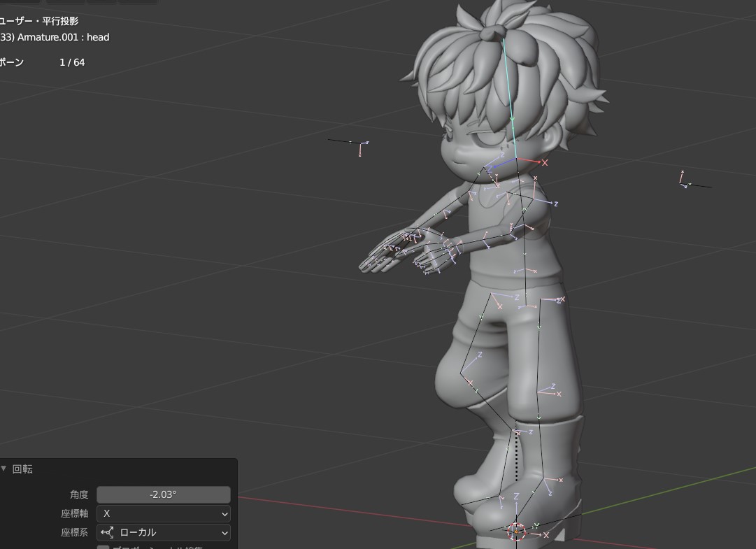
Task: Collapse the 回転 operator panel triangle
Action: tap(4, 469)
